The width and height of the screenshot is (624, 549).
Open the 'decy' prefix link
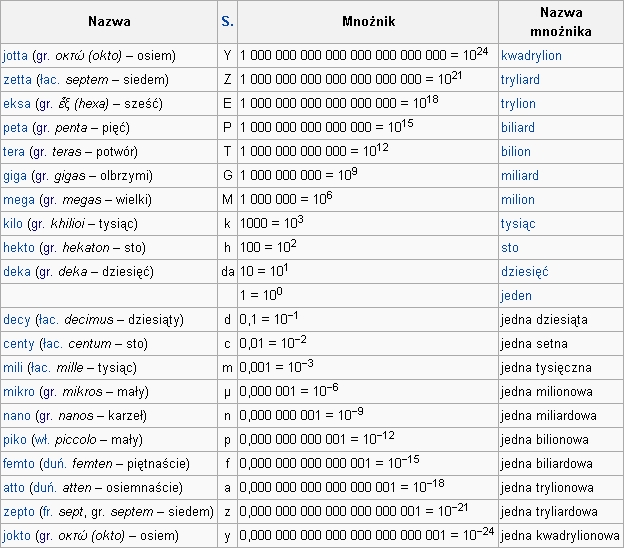tap(17, 320)
